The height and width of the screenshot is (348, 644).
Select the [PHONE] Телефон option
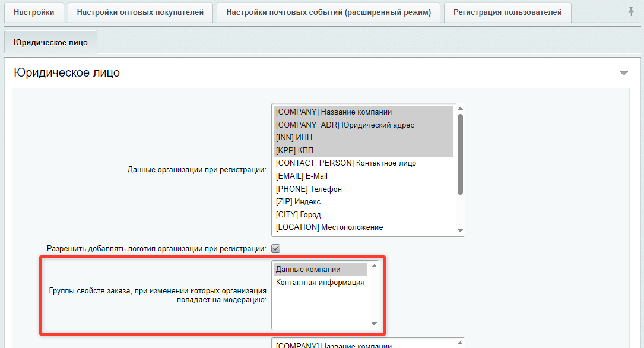(364, 189)
